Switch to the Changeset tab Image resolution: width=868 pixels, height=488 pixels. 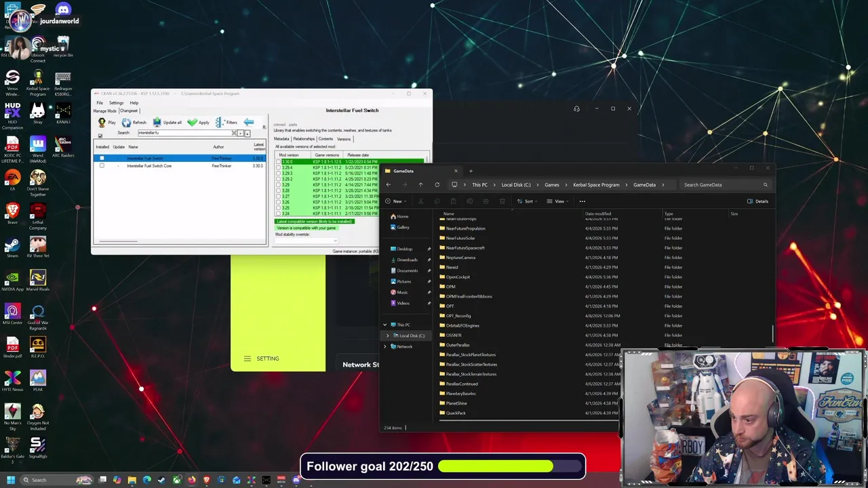(129, 110)
